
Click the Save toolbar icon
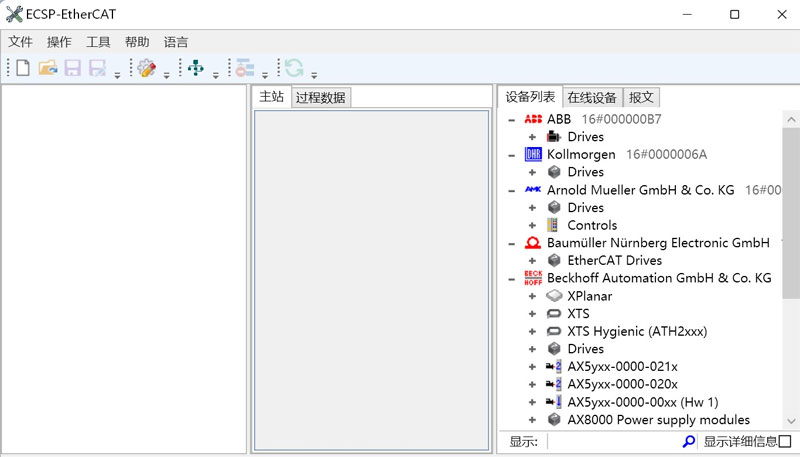click(72, 67)
